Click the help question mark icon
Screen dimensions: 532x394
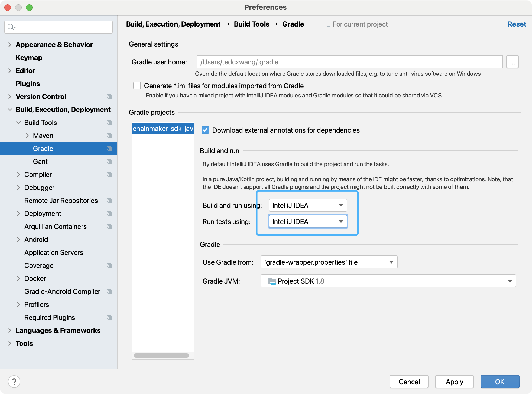[14, 382]
